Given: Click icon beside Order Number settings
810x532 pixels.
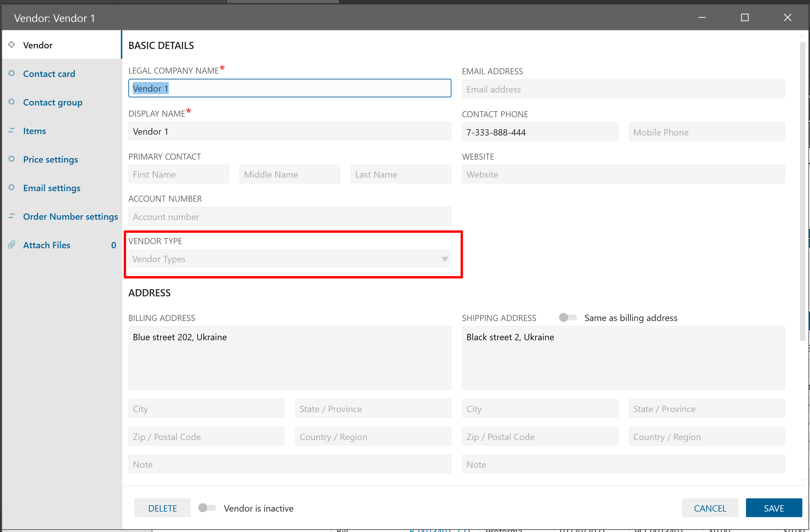Looking at the screenshot, I should coord(11,216).
